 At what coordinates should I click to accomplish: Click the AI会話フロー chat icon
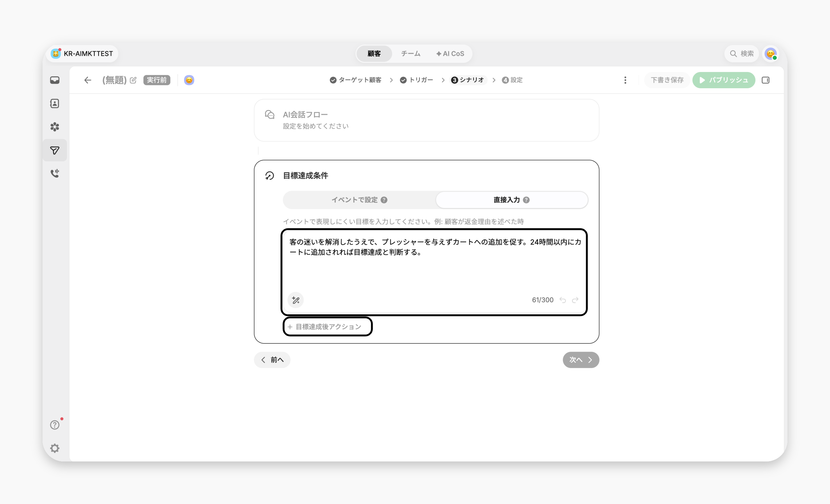(269, 115)
